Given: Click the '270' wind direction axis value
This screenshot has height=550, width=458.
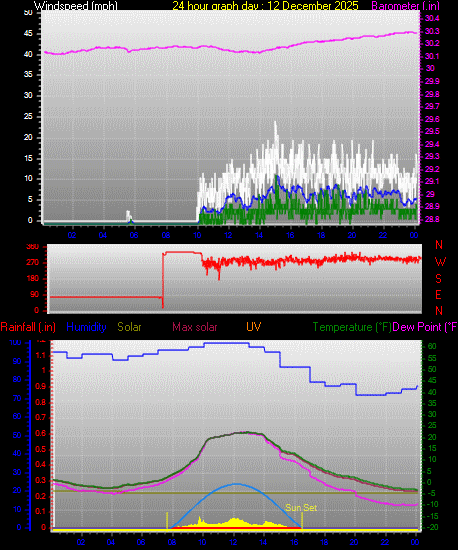Looking at the screenshot, I should 33,263.
